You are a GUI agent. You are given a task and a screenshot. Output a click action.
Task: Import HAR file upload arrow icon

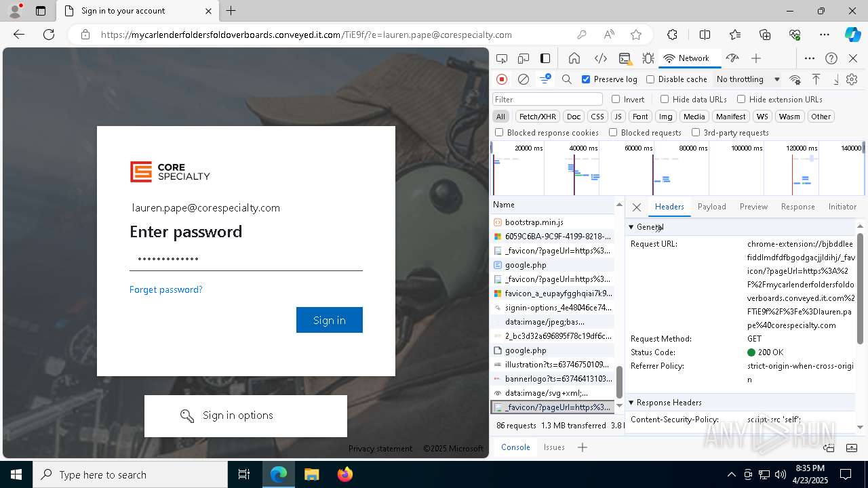point(816,79)
